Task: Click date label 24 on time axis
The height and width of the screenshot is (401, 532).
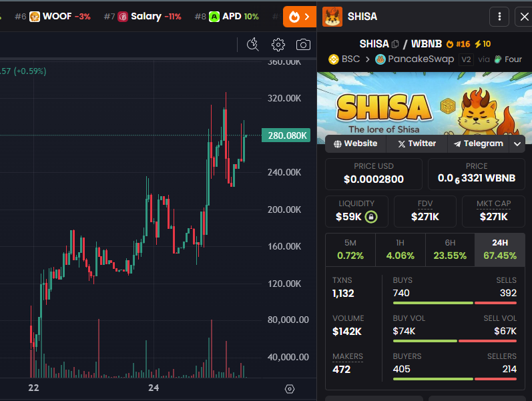Action: pyautogui.click(x=154, y=388)
